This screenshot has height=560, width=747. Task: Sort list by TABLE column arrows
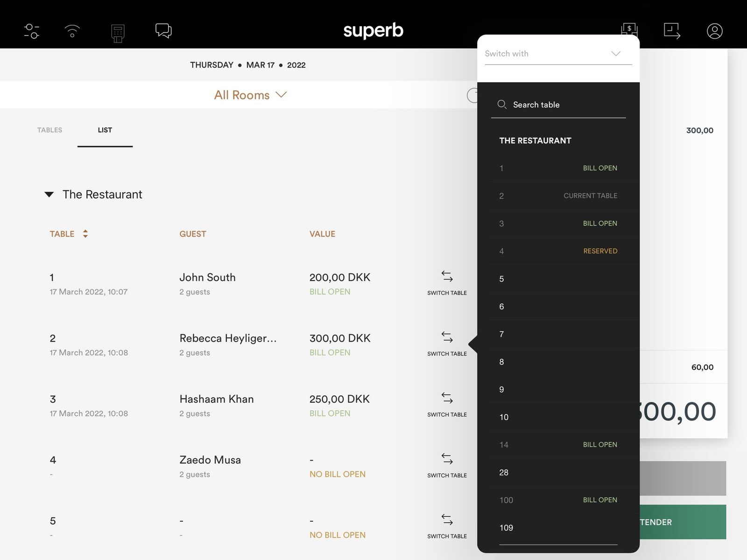point(85,234)
